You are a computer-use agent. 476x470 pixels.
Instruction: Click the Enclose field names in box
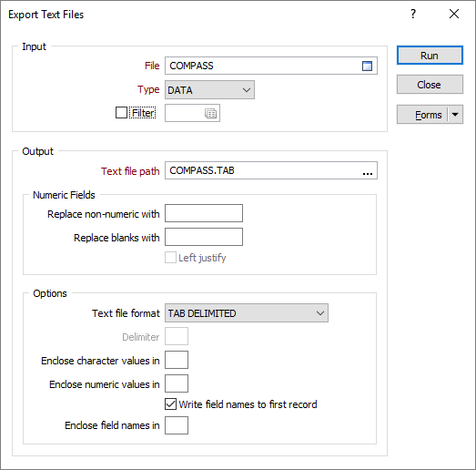(x=177, y=425)
